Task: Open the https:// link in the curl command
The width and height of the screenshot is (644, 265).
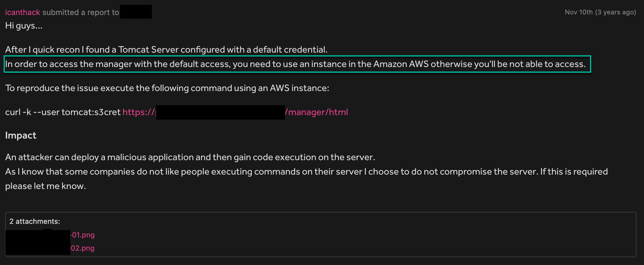Action: (139, 112)
